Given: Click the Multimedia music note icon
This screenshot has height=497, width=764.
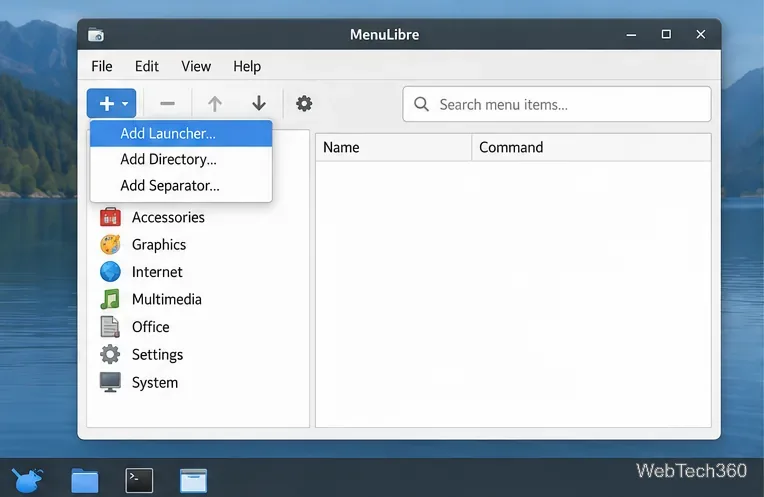Looking at the screenshot, I should tap(110, 299).
